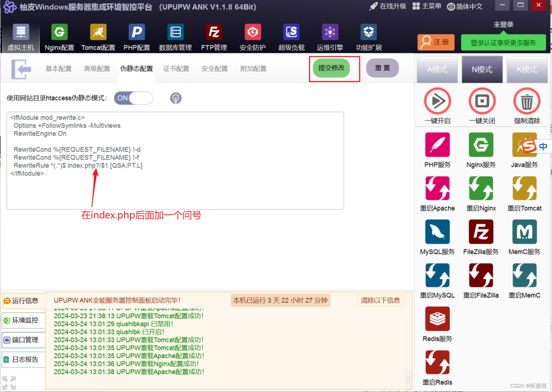Open Nginx配置 in the top toolbar
Viewport: 552px width, 392px height.
(60, 37)
